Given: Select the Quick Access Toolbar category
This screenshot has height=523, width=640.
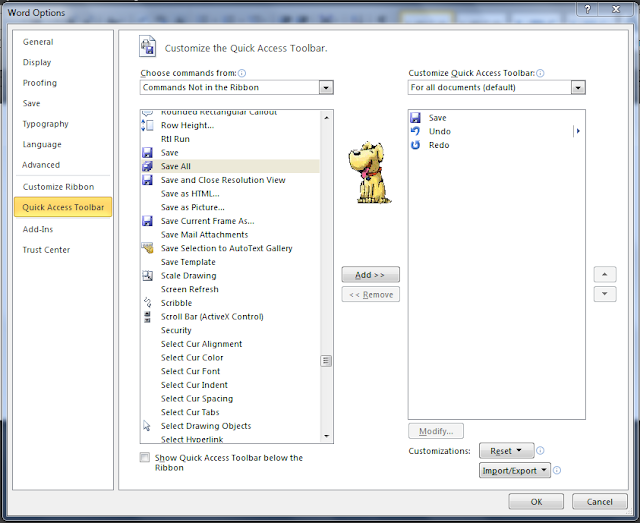Looking at the screenshot, I should click(x=63, y=207).
